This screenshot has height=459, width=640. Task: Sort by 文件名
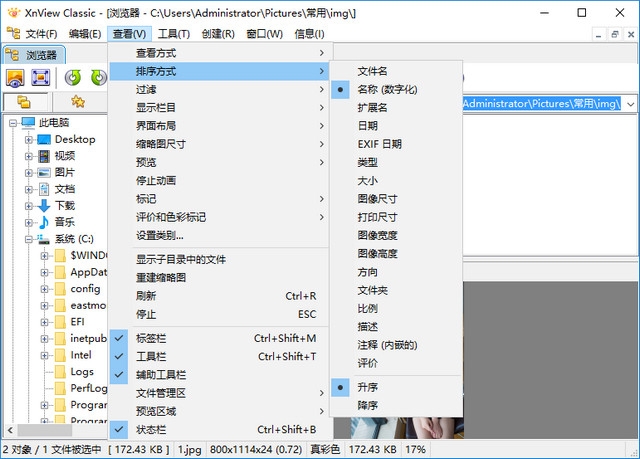[x=396, y=71]
